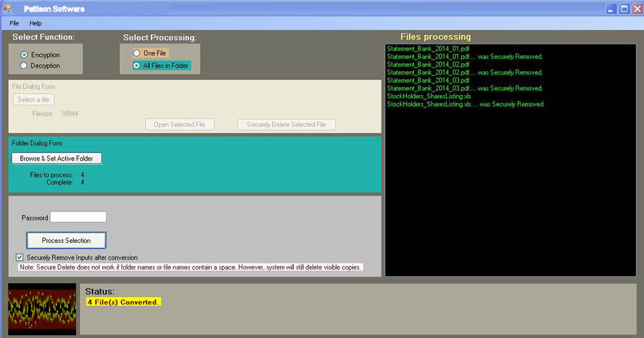Select the Encryption radio button
644x338 pixels.
(x=25, y=55)
